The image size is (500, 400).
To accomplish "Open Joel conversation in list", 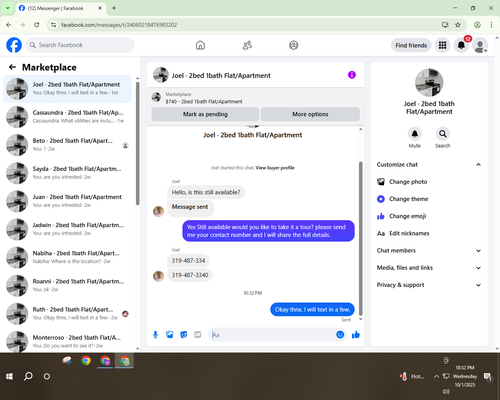I will coord(68,89).
